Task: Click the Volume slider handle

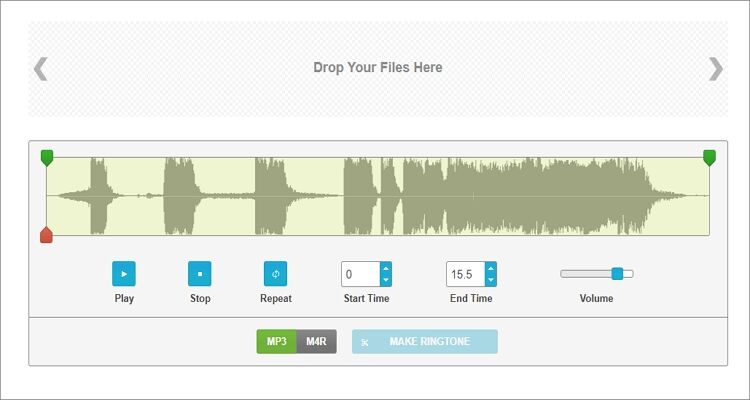Action: (x=617, y=273)
